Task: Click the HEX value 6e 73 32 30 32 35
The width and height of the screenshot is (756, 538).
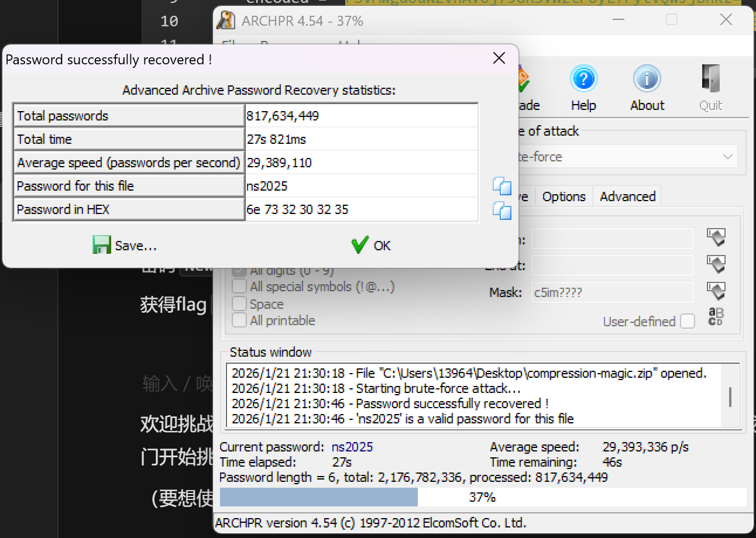Action: point(362,209)
